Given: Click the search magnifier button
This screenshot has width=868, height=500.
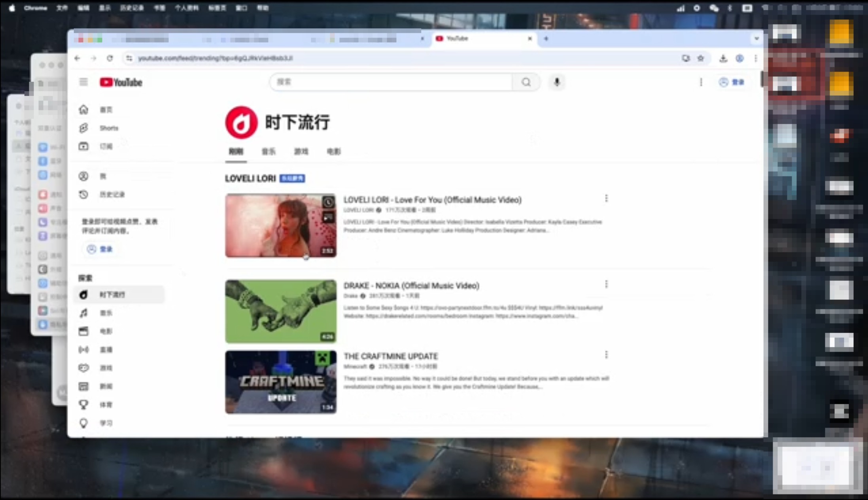Looking at the screenshot, I should 526,82.
